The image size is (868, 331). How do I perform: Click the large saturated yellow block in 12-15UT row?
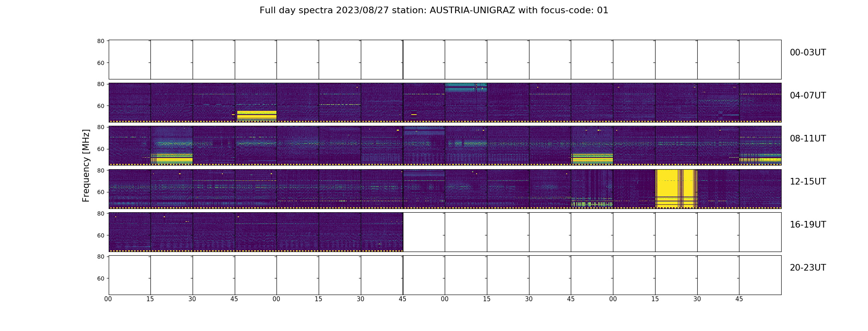tap(677, 188)
